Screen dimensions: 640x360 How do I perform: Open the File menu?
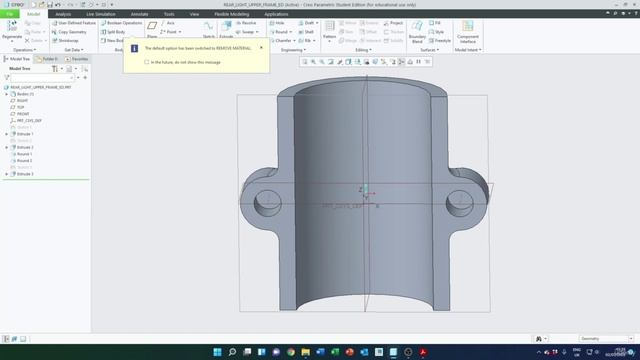pyautogui.click(x=9, y=14)
